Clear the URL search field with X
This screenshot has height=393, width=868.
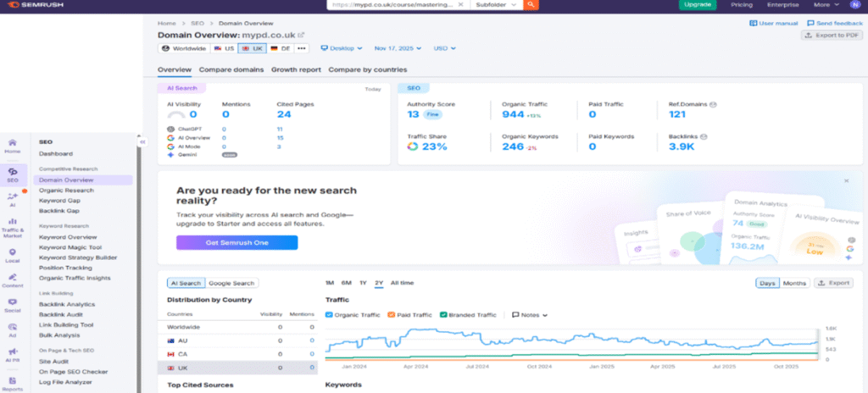460,4
